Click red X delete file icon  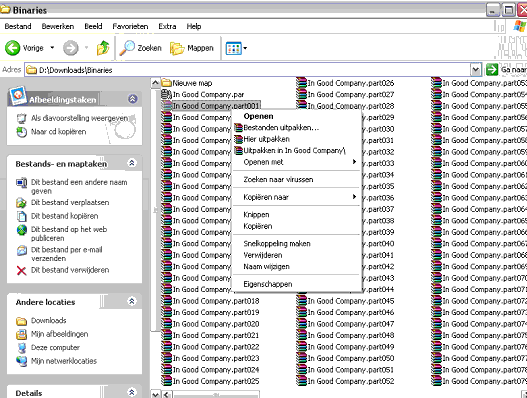tap(21, 270)
